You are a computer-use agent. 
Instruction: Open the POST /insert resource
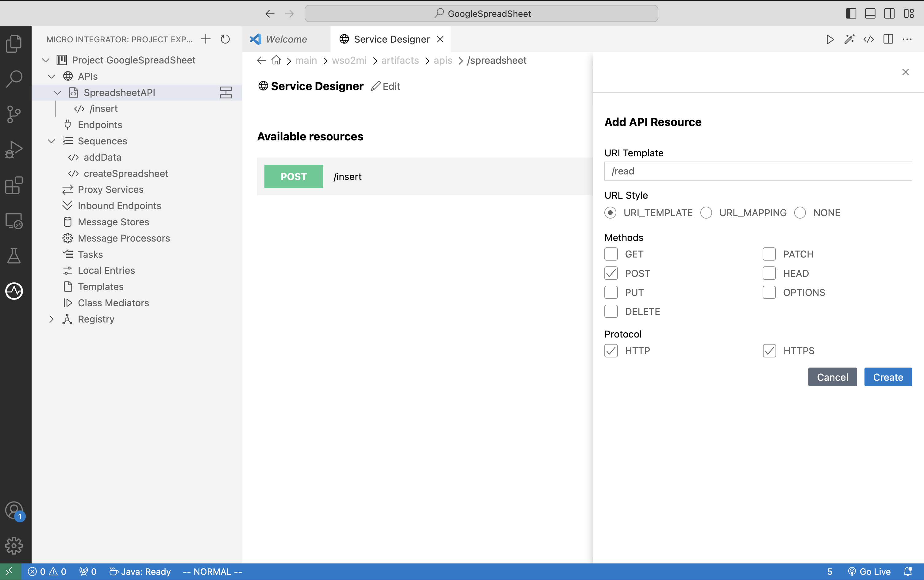[424, 176]
